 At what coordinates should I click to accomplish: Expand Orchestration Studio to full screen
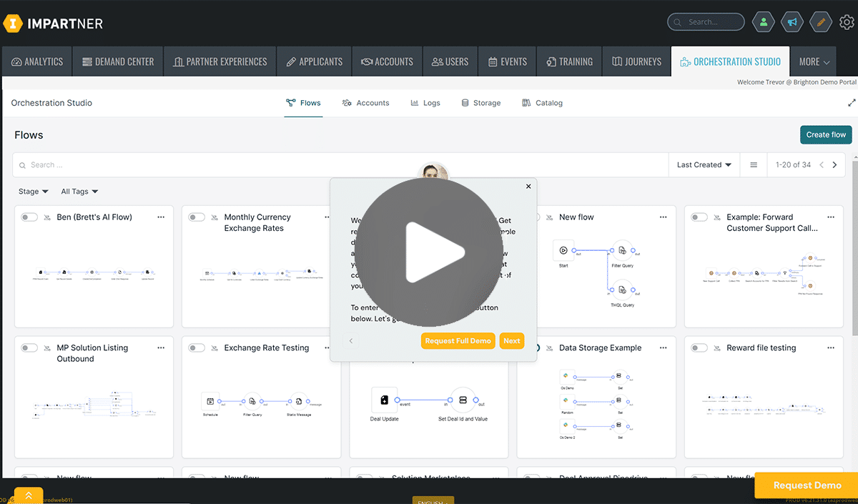(x=852, y=103)
